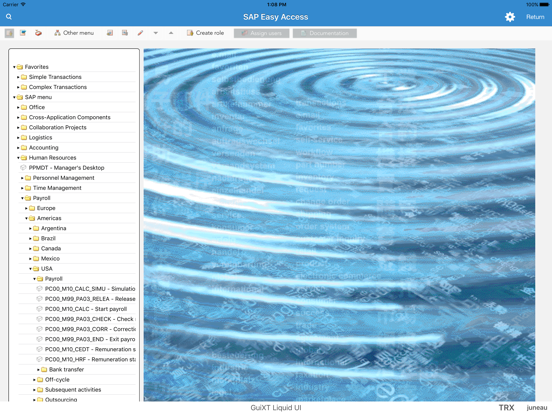The image size is (552, 414).
Task: Expand the Brazil folder
Action: point(30,239)
